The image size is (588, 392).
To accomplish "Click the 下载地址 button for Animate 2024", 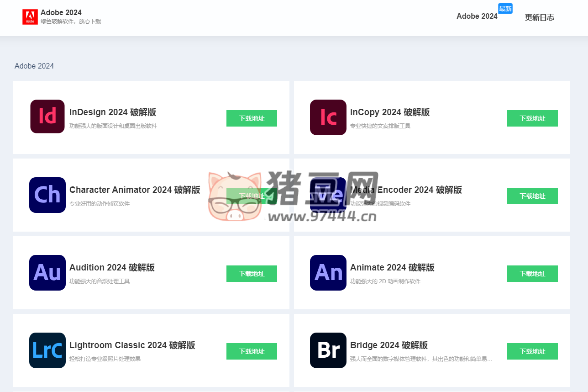I will tap(532, 274).
